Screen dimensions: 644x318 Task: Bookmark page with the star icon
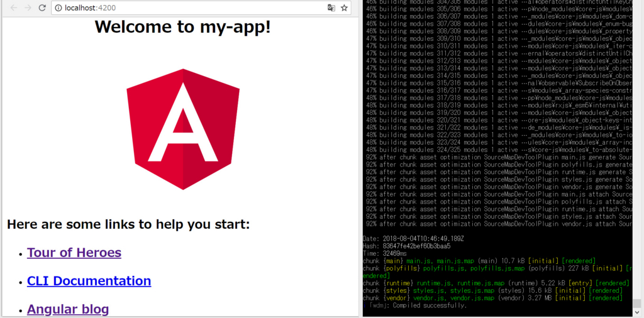coord(344,8)
